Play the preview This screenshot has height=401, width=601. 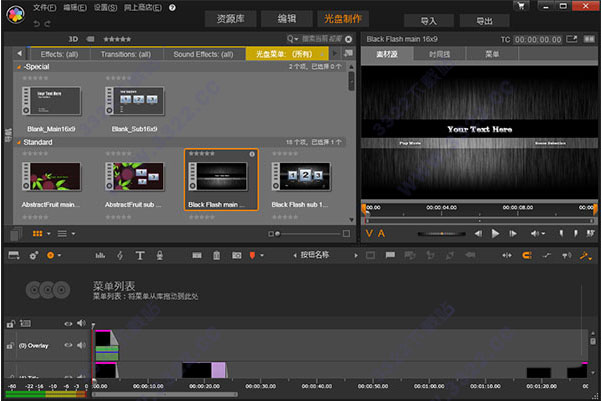495,233
